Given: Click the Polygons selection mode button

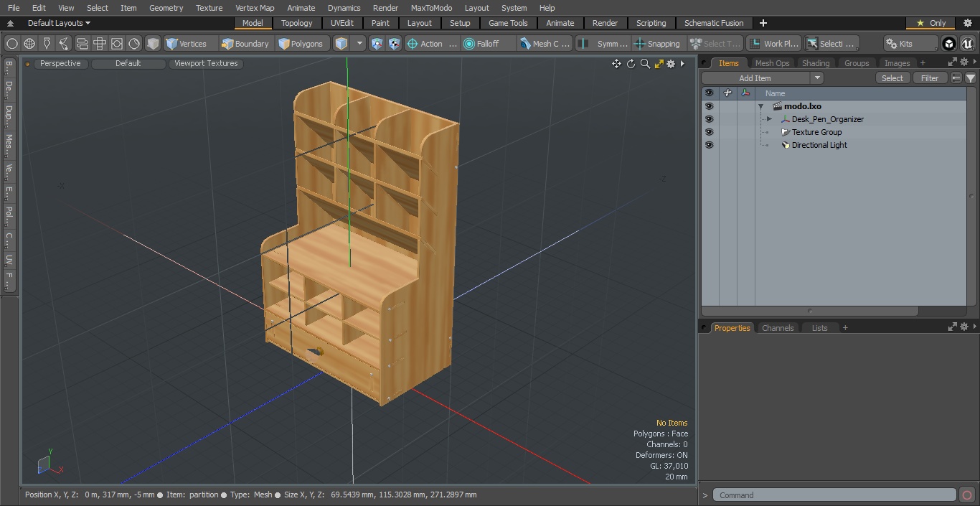Looking at the screenshot, I should coord(301,44).
